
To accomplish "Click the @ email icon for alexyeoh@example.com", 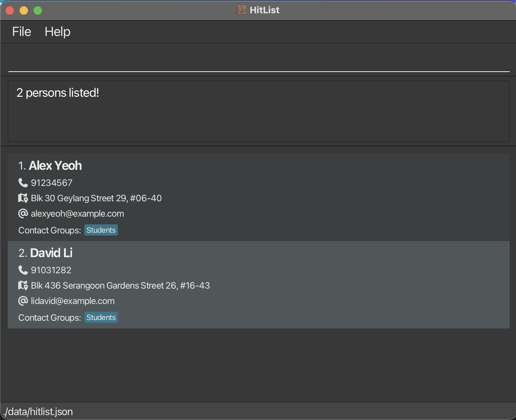I will pyautogui.click(x=23, y=213).
